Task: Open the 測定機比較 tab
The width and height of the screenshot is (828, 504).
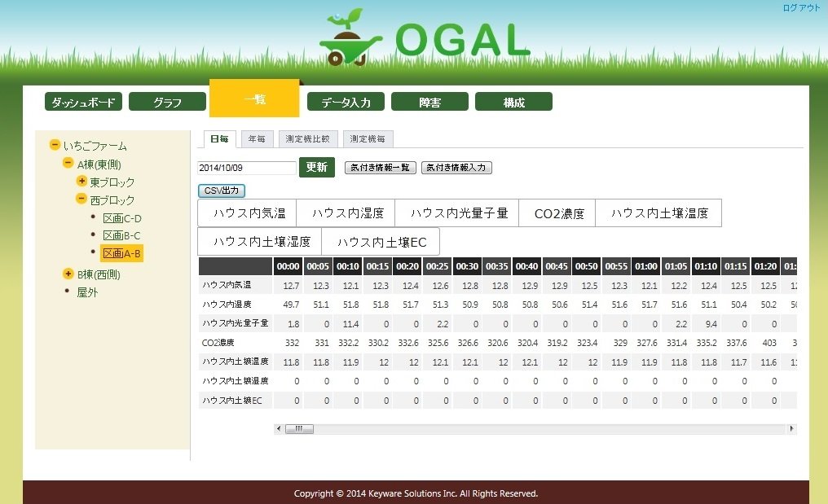Action: coord(307,139)
